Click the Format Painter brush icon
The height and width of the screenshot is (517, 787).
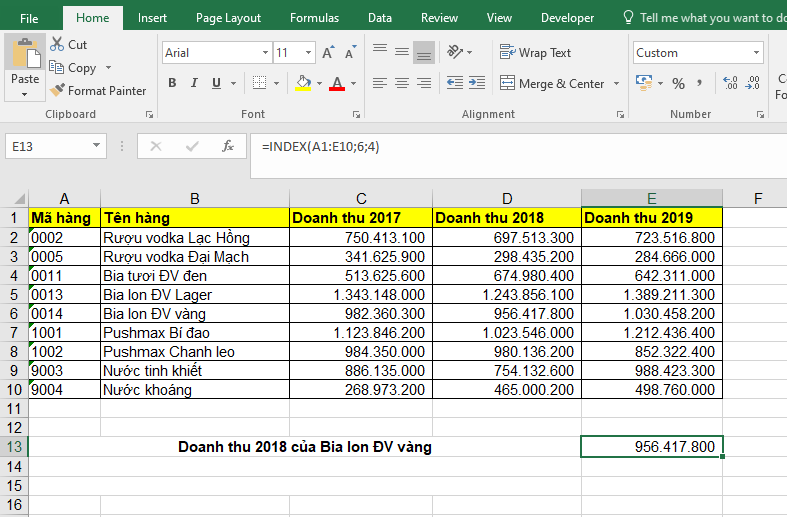[x=57, y=91]
